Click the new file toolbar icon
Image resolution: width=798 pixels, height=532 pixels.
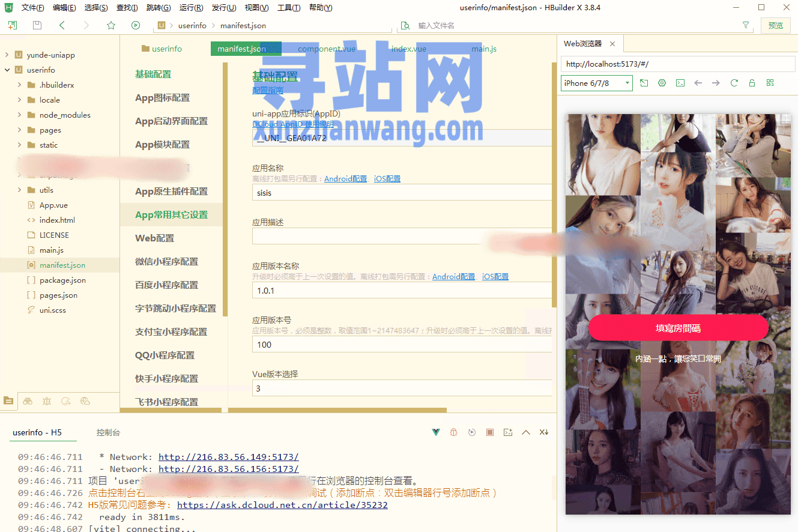[13, 25]
